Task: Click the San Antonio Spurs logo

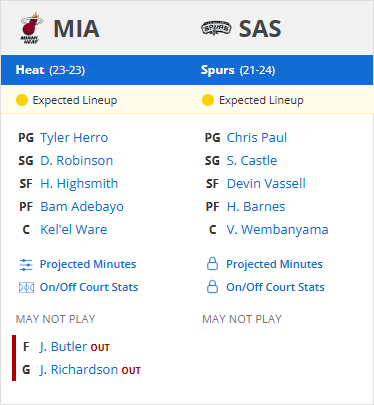Action: click(216, 29)
